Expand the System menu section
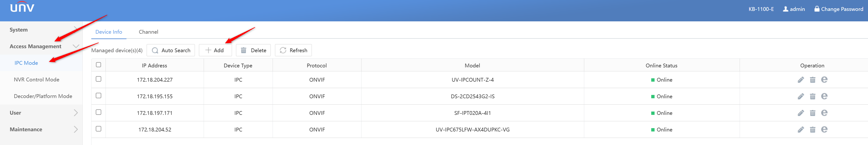Image resolution: width=868 pixels, height=145 pixels. (41, 30)
